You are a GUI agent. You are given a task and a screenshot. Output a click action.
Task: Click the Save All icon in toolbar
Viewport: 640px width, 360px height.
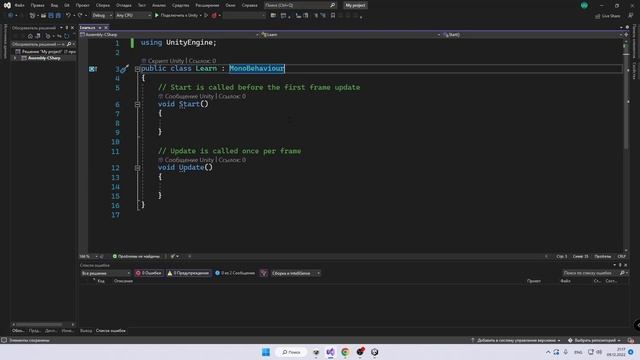(x=58, y=16)
